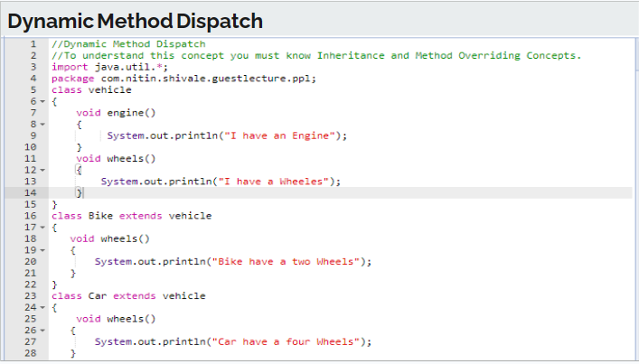Viewport: 639px width, 364px height.
Task: Click 'void wheels()' on line 18
Action: pyautogui.click(x=109, y=238)
